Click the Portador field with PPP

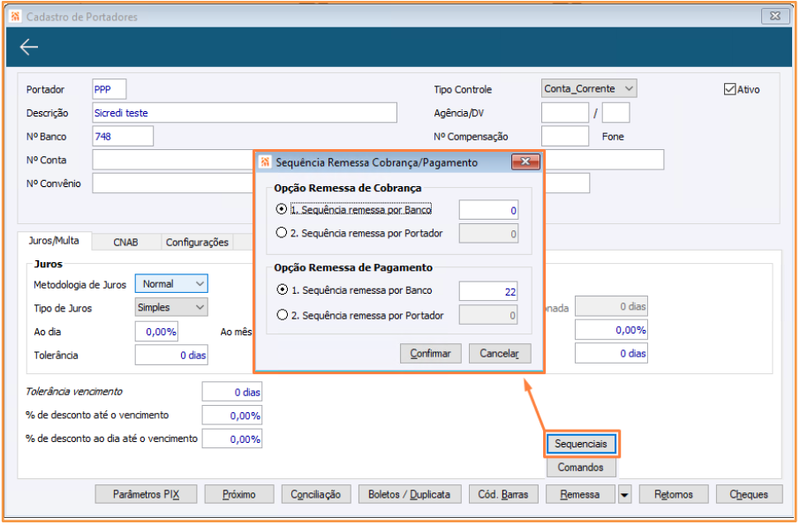point(109,89)
